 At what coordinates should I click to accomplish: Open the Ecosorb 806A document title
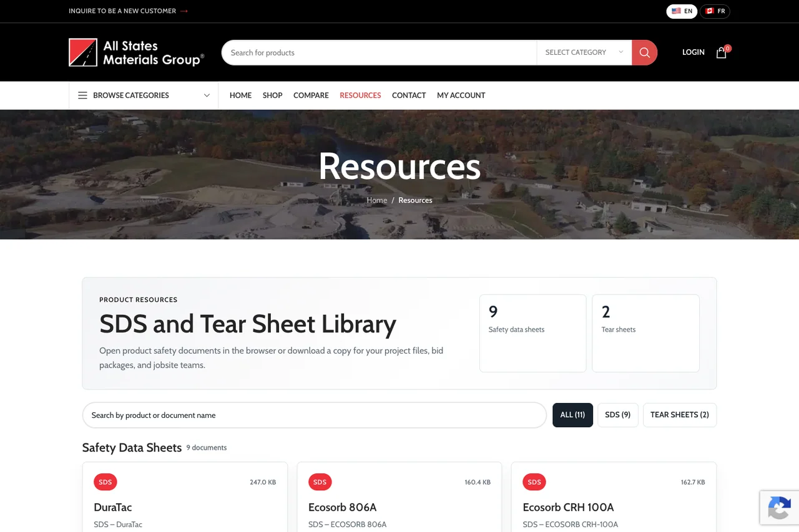coord(343,508)
